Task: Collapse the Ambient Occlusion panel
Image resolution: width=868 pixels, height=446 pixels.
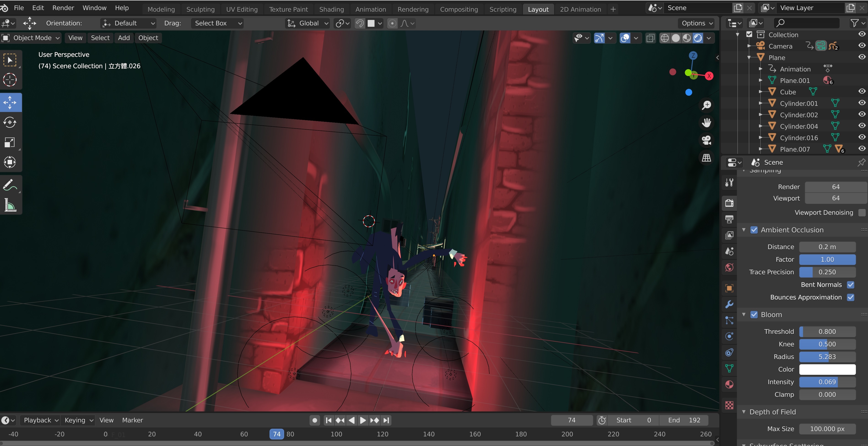Action: [x=744, y=230]
